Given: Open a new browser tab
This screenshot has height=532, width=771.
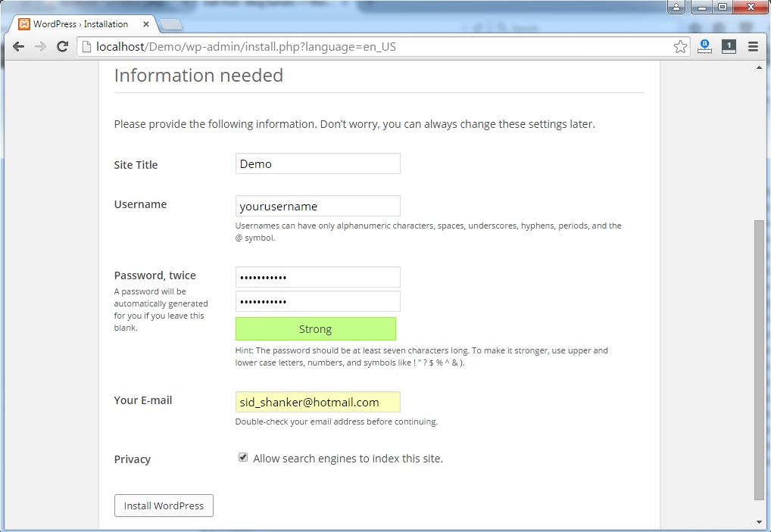Looking at the screenshot, I should pos(171,24).
